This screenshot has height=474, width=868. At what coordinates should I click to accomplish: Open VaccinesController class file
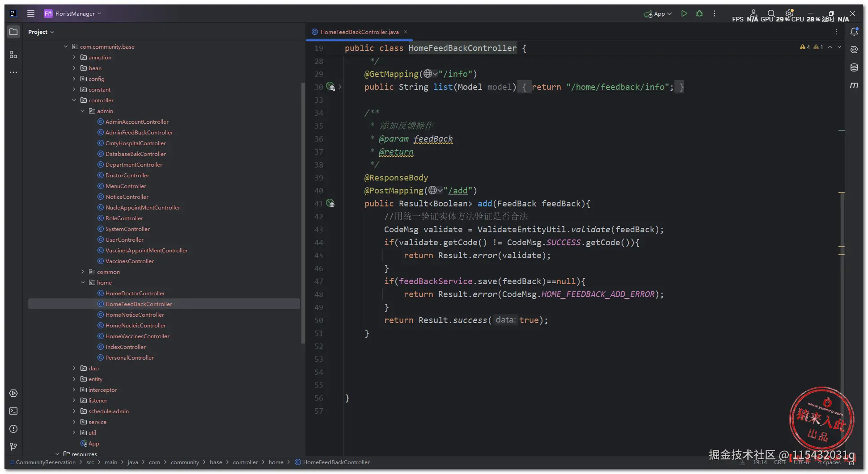[130, 261]
